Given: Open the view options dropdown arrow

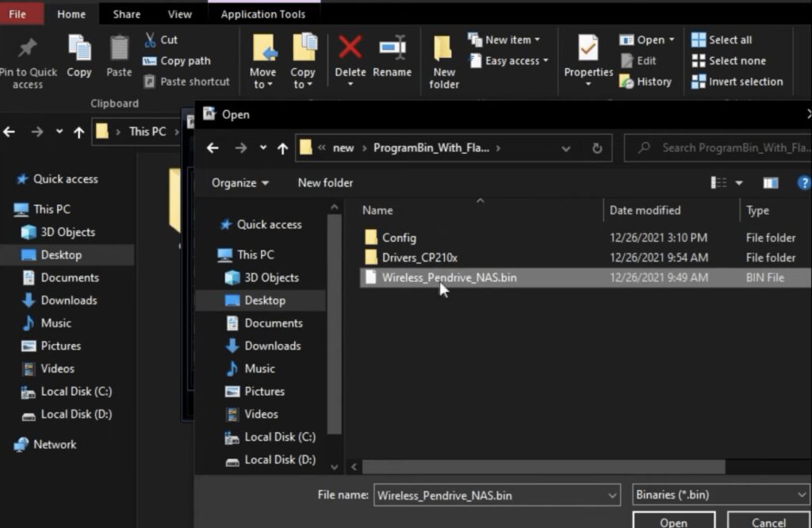Looking at the screenshot, I should (739, 182).
